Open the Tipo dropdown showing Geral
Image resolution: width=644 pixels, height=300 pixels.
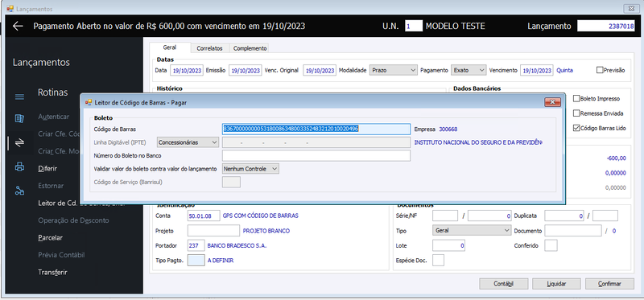coord(472,231)
